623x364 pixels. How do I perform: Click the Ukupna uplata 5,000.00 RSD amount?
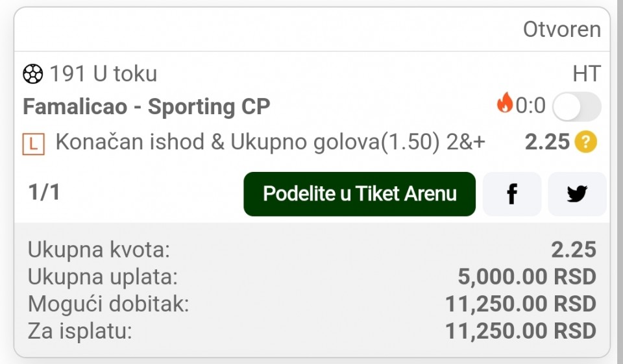click(x=527, y=277)
